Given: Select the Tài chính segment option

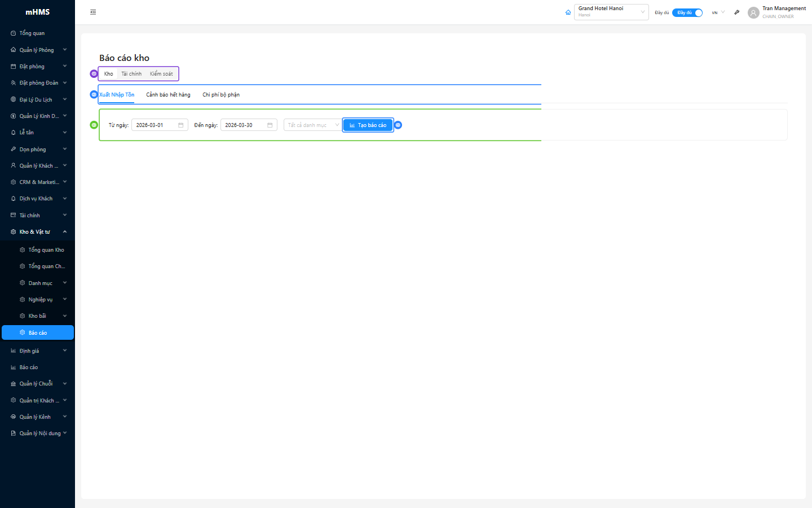Looking at the screenshot, I should coord(131,74).
